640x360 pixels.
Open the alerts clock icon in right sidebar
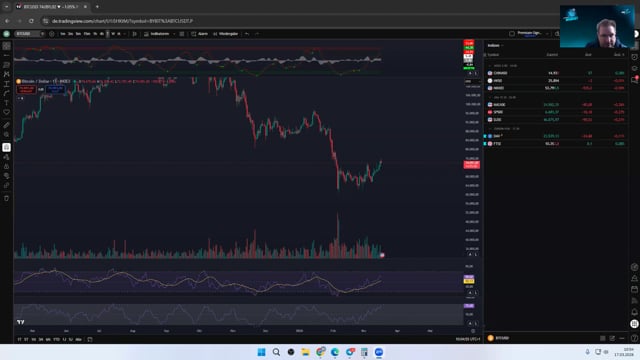point(634,57)
